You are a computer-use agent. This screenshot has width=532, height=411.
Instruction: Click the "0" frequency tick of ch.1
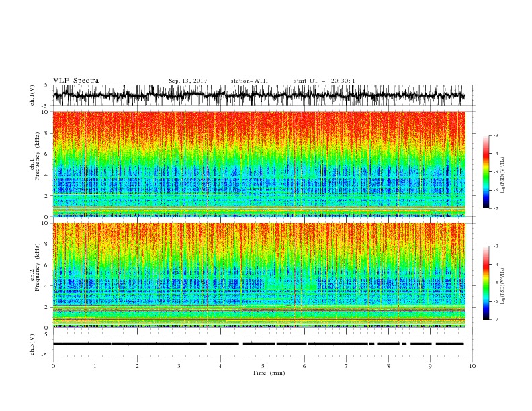coord(47,217)
